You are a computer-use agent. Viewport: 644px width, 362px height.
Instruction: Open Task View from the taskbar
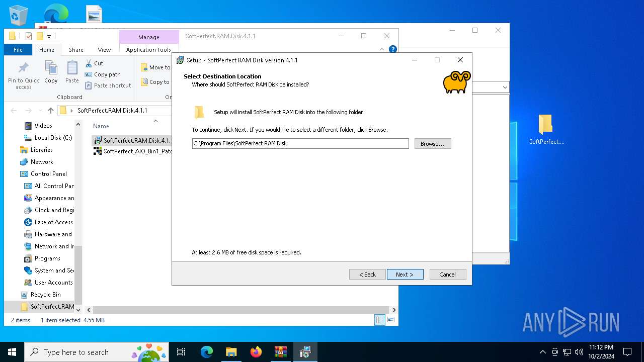tap(181, 352)
